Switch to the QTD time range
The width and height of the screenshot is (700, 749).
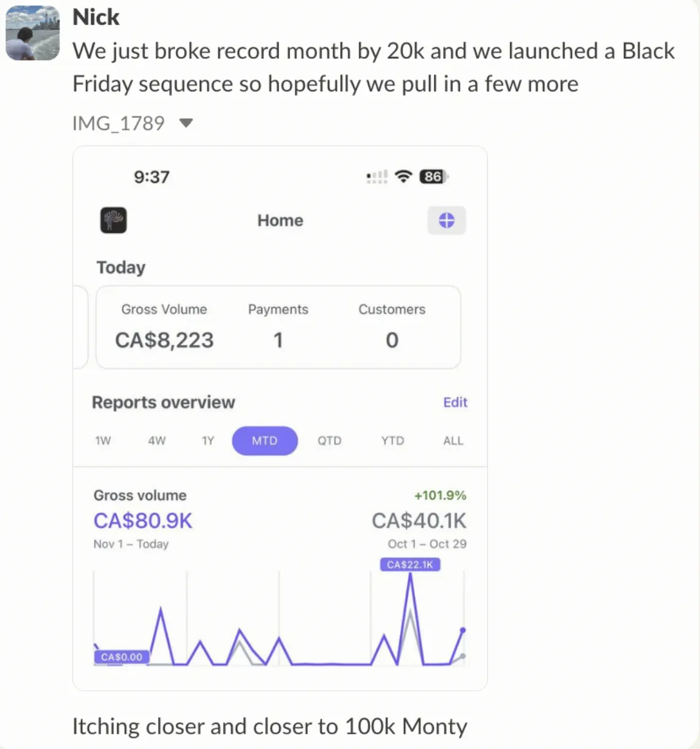(329, 441)
